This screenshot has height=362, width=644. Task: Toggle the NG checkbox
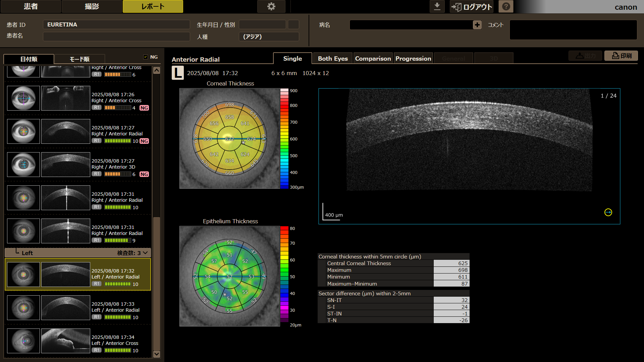(x=146, y=57)
